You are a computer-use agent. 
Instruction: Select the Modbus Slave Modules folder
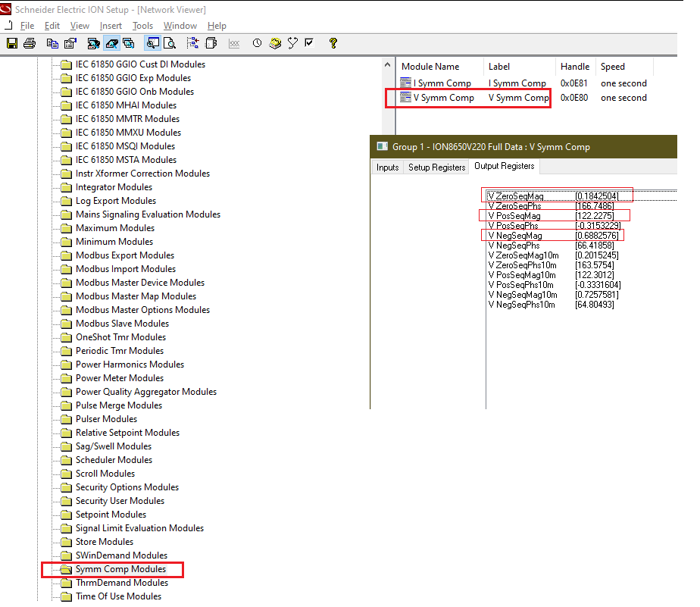pyautogui.click(x=122, y=324)
